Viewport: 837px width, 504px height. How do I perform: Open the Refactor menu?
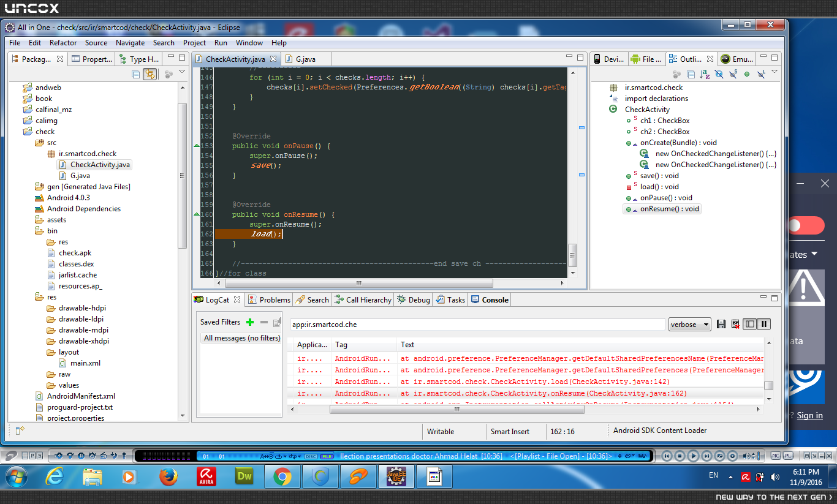[x=63, y=43]
